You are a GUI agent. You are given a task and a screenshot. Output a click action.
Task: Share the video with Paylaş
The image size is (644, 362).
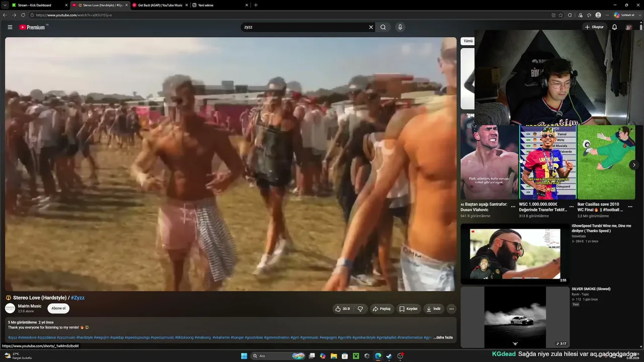click(382, 309)
